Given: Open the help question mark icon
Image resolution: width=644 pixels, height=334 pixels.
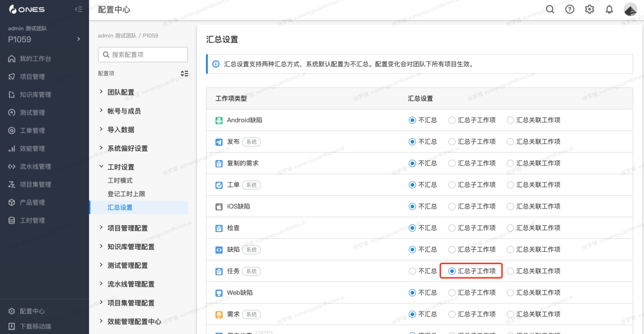Looking at the screenshot, I should pos(570,9).
